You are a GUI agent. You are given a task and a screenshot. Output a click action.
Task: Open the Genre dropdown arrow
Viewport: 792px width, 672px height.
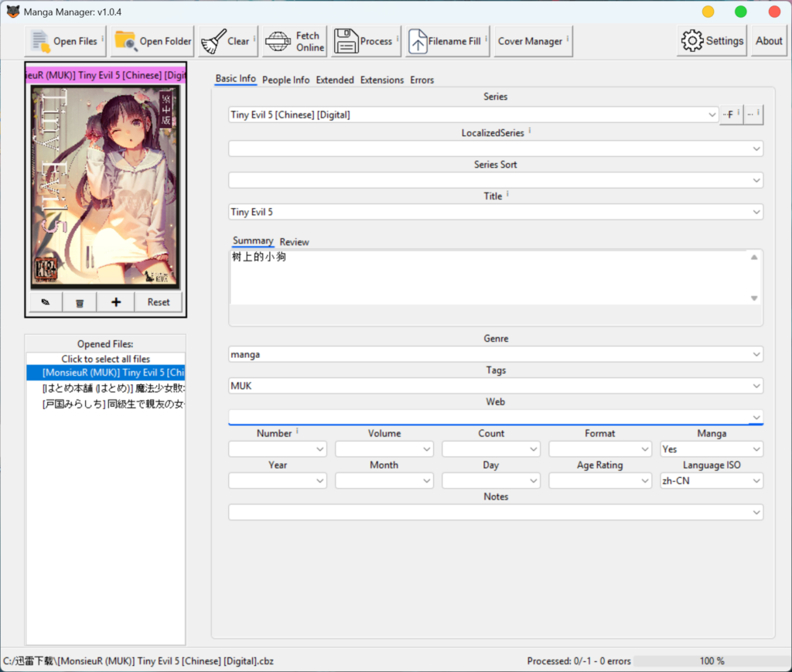756,355
